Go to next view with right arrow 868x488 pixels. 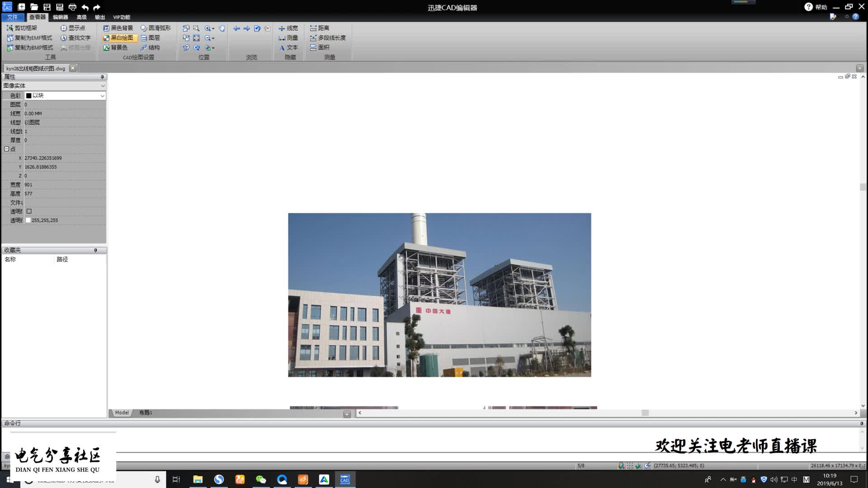pyautogui.click(x=247, y=28)
